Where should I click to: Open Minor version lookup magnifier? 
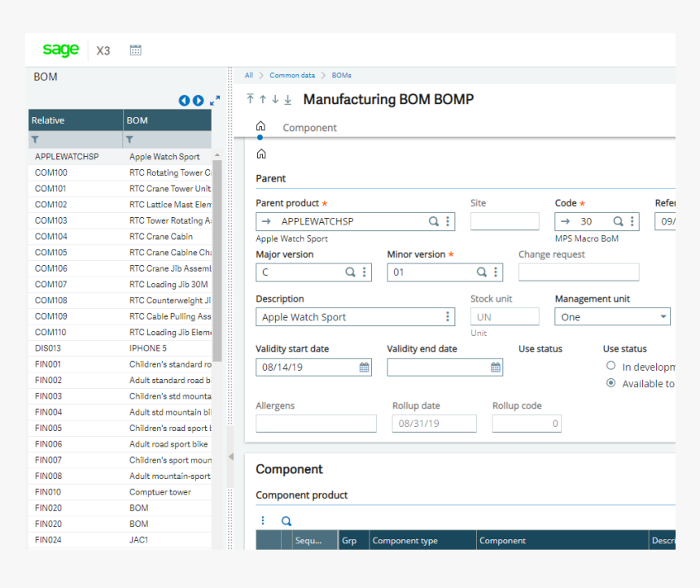click(x=482, y=272)
